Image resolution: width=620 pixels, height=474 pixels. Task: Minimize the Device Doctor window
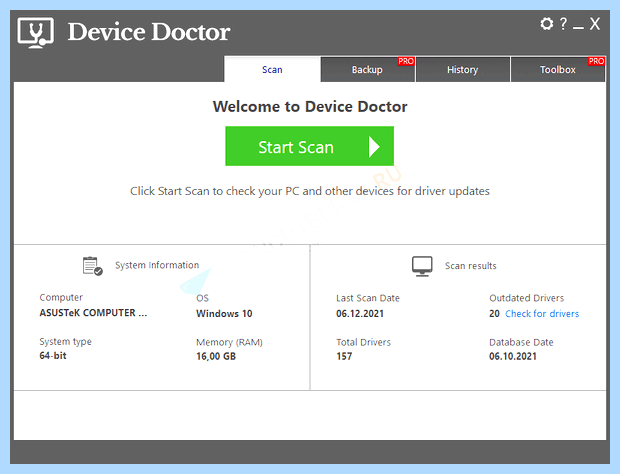[578, 27]
